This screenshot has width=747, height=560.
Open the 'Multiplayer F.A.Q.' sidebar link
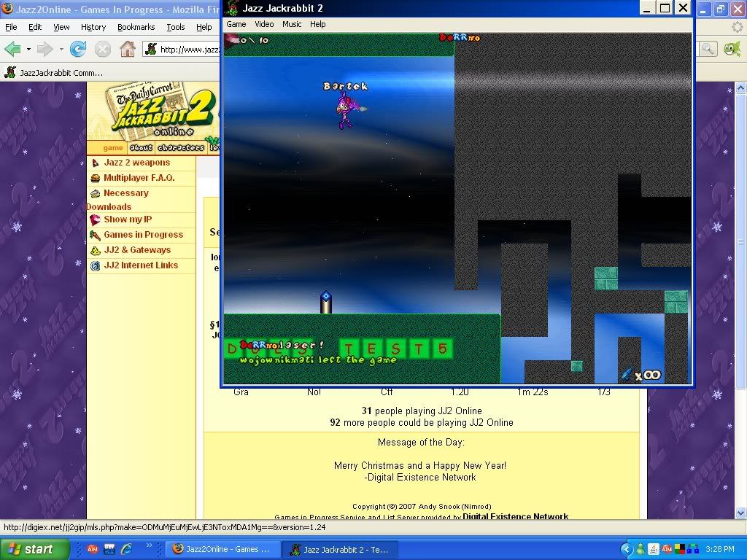[139, 178]
